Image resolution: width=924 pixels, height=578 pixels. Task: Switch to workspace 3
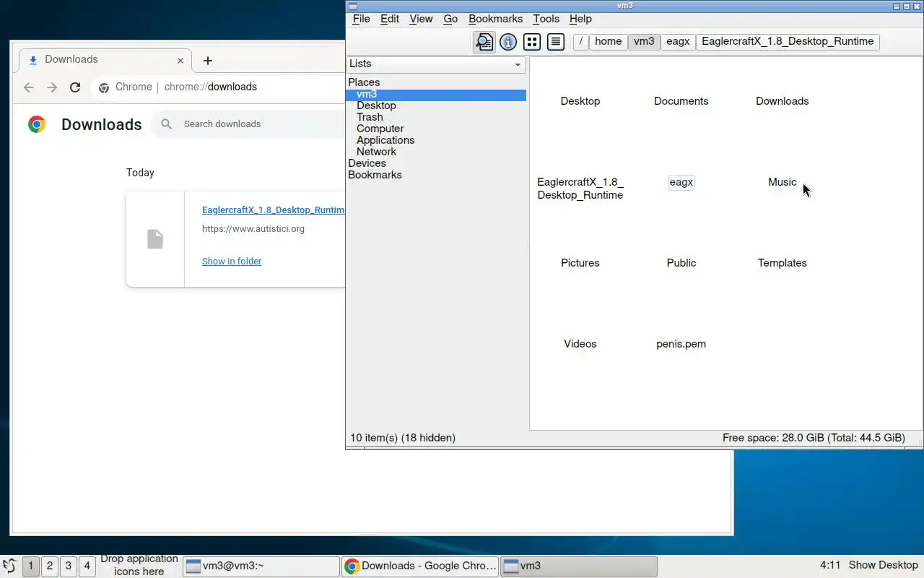68,566
